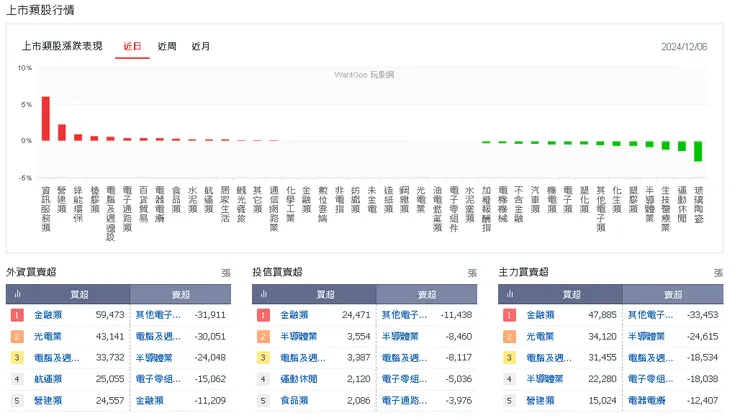Click the value 24,471 in 投信 table
This screenshot has height=420, width=740.
coord(356,315)
